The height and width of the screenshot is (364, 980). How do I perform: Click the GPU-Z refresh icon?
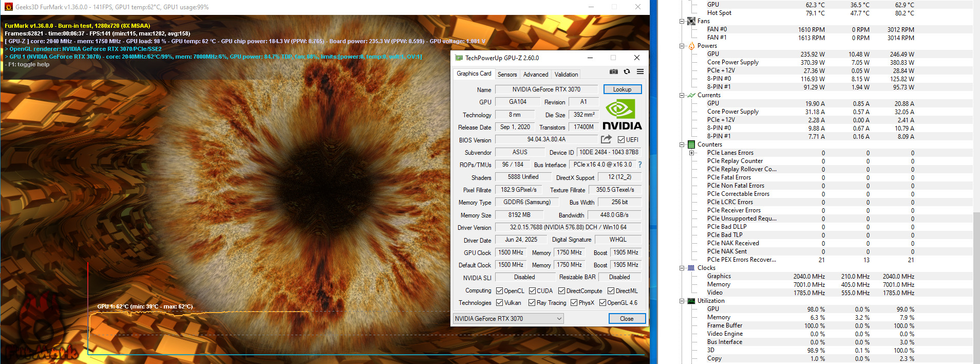point(627,71)
